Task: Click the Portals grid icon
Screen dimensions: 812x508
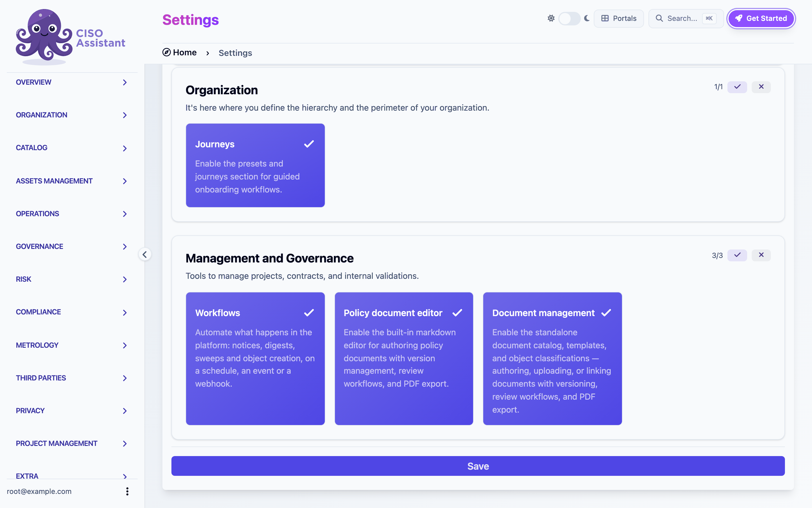Action: click(x=605, y=18)
